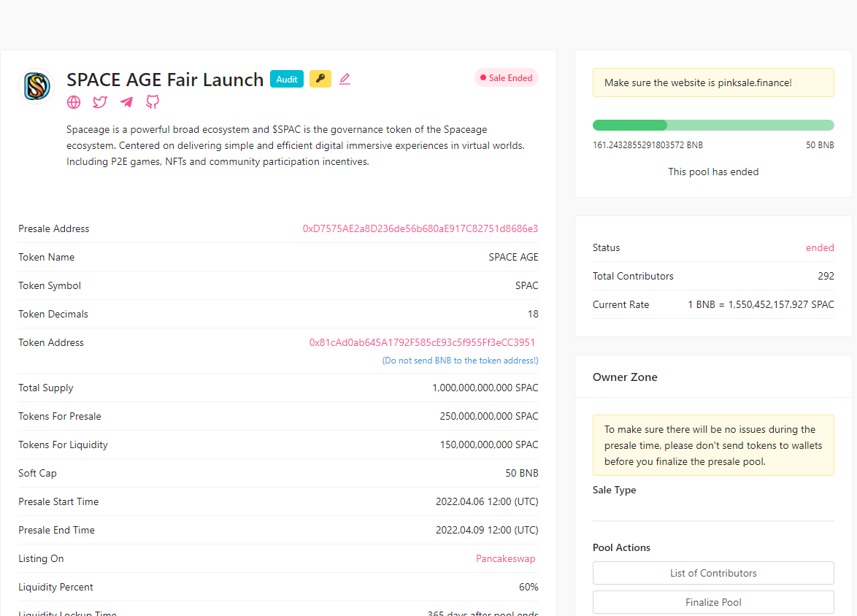Select the Liquidity Percent value 60%
Viewport: 857px width, 616px height.
(x=529, y=587)
